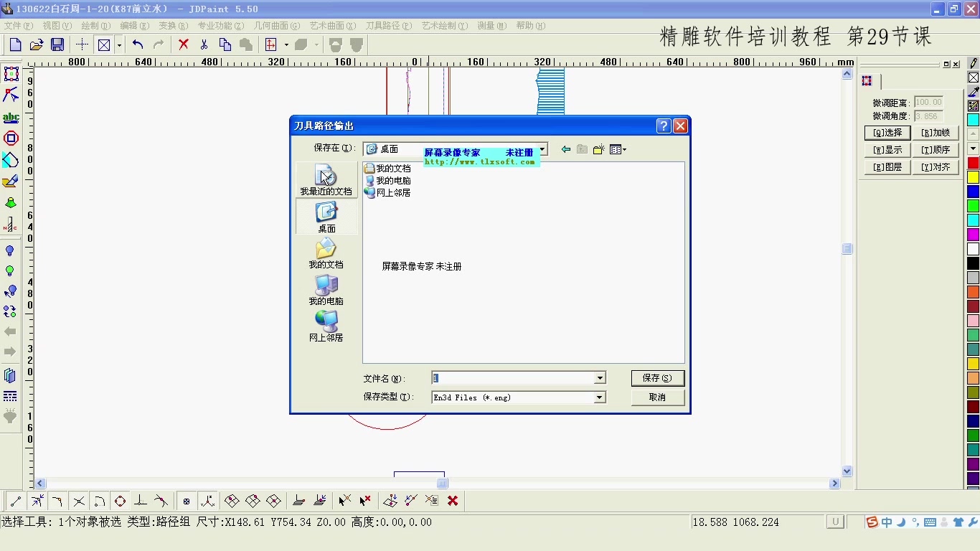Select the two-point line tool on the bottom toolbar
The height and width of the screenshot is (551, 980).
tap(14, 500)
